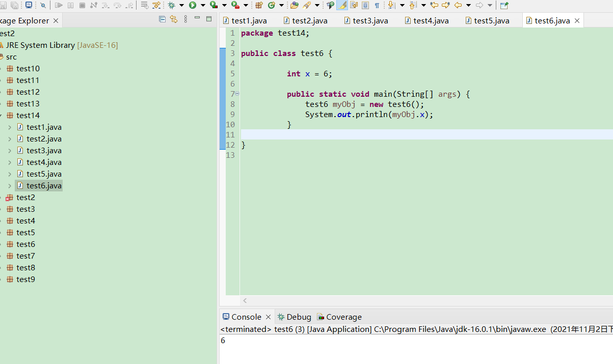Viewport: 613px width, 364px height.
Task: Click the Step Return icon
Action: point(129,5)
